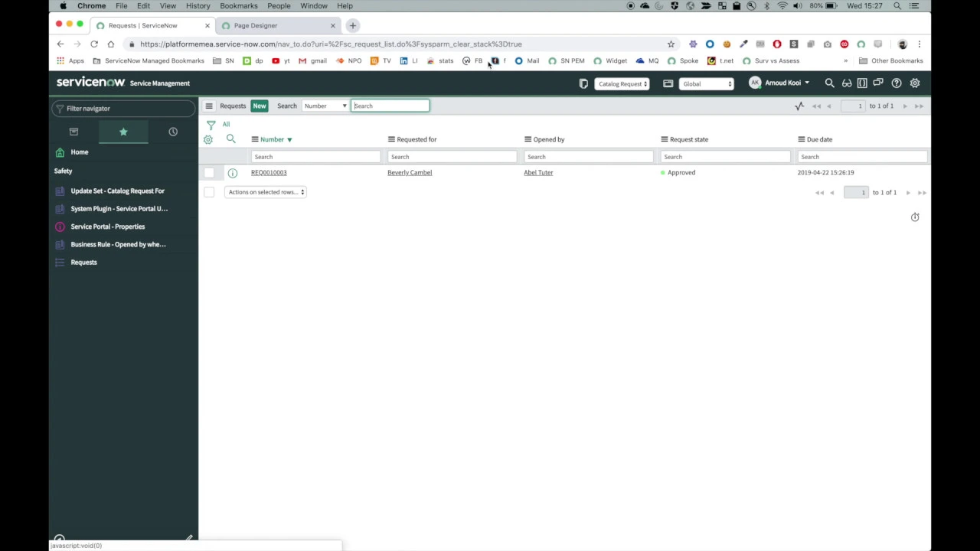Open record preview via the info icon for REQ0010003

232,172
